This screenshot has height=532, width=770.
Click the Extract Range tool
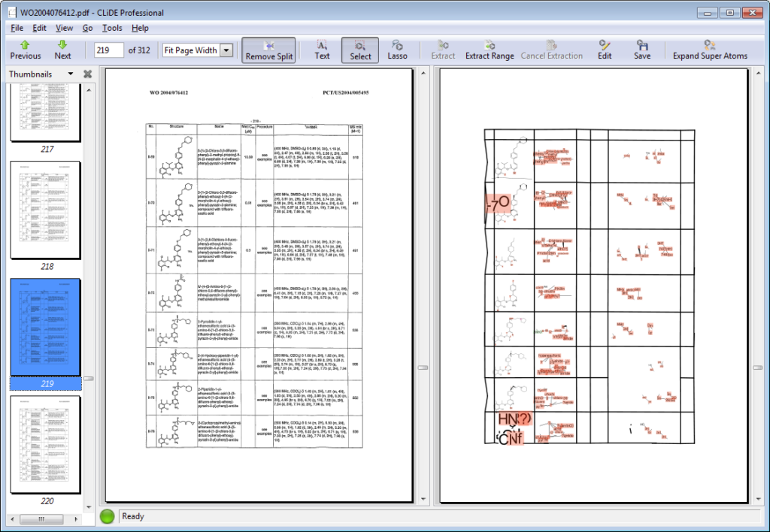tap(490, 50)
